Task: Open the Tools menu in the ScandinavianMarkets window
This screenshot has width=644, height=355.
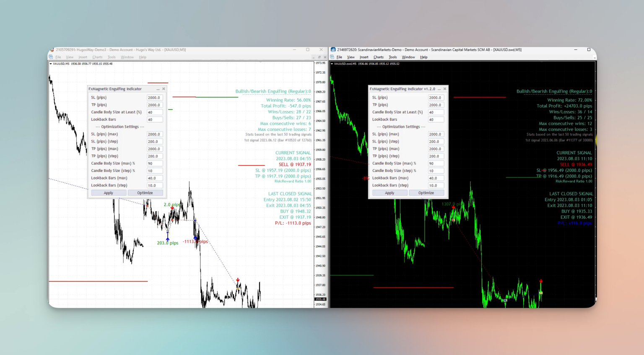Action: tap(392, 57)
